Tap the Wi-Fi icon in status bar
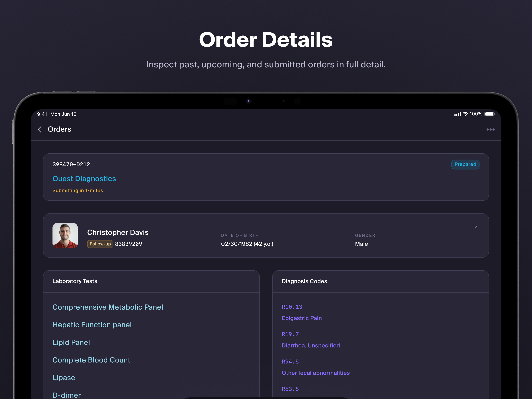The width and height of the screenshot is (532, 399). (x=465, y=114)
